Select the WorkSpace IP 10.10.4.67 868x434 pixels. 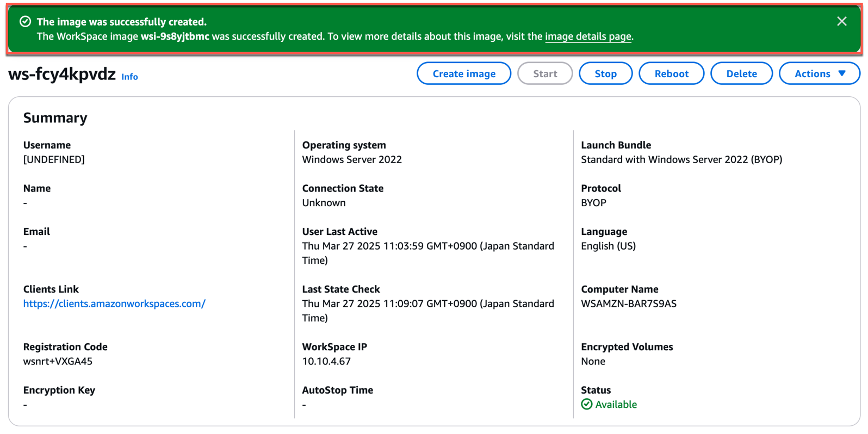(x=326, y=361)
